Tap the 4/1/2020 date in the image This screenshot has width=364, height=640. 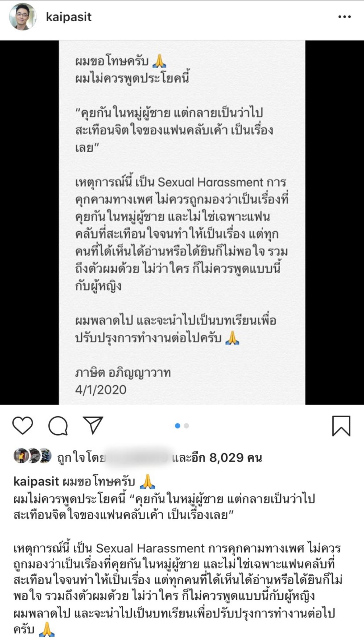101,390
